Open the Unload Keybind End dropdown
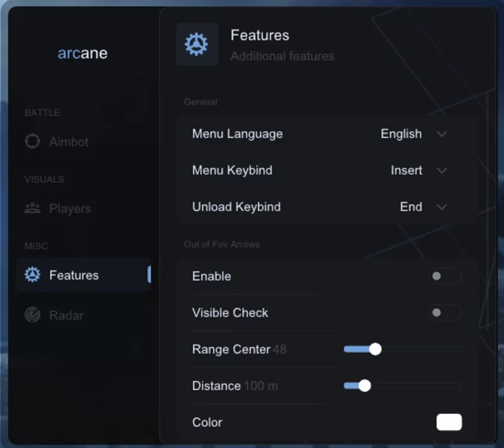The height and width of the screenshot is (448, 504). click(x=423, y=207)
